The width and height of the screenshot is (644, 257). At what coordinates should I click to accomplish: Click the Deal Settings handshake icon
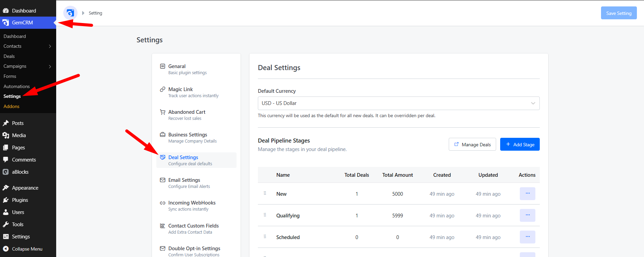point(162,157)
